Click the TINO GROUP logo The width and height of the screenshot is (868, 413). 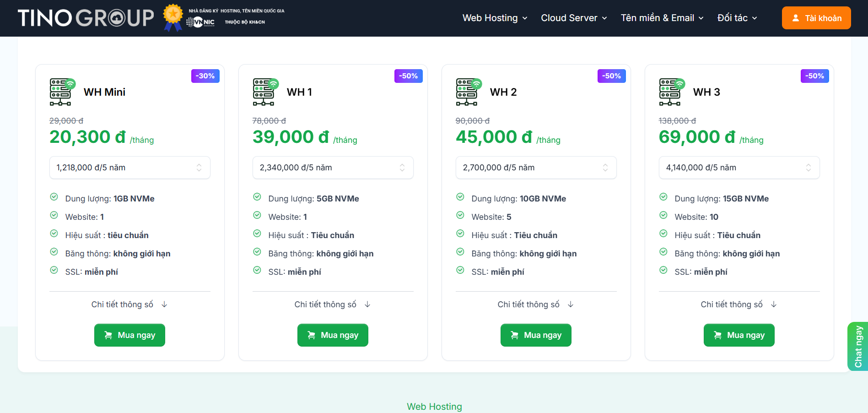pyautogui.click(x=86, y=18)
